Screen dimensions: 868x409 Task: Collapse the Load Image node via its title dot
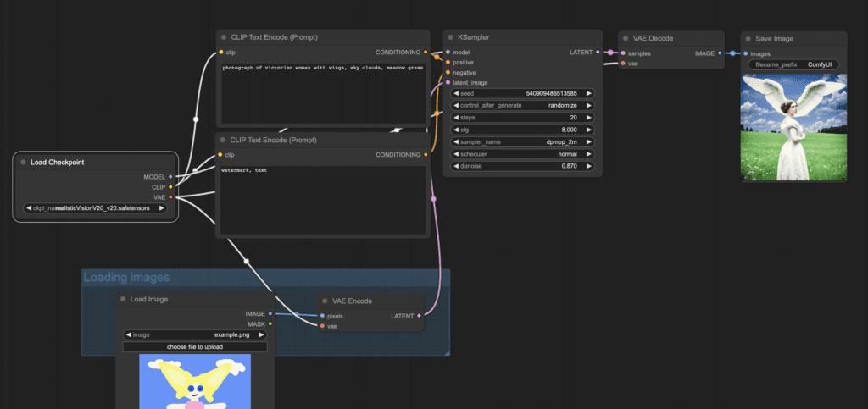(123, 299)
